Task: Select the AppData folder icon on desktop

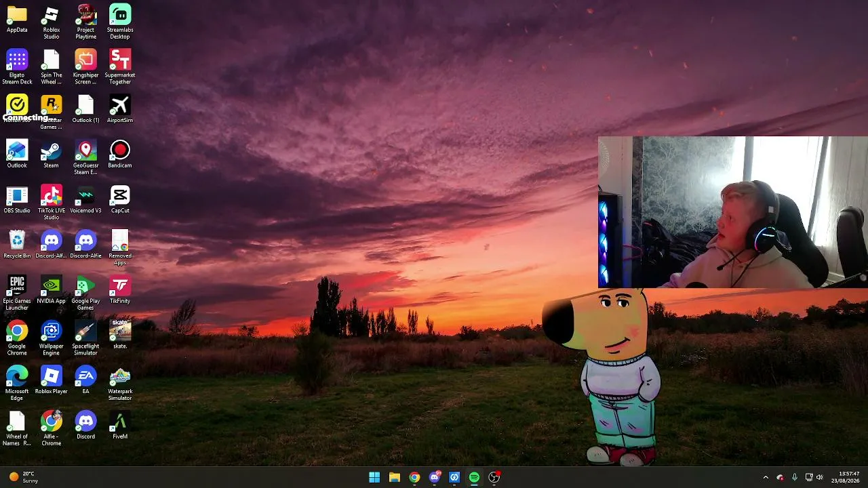Action: pyautogui.click(x=17, y=15)
